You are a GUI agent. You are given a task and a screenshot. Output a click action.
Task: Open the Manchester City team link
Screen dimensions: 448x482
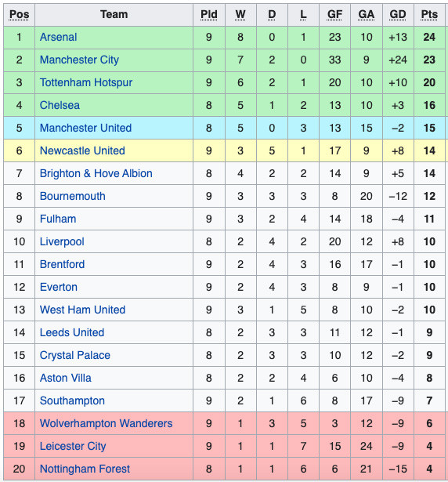click(79, 60)
